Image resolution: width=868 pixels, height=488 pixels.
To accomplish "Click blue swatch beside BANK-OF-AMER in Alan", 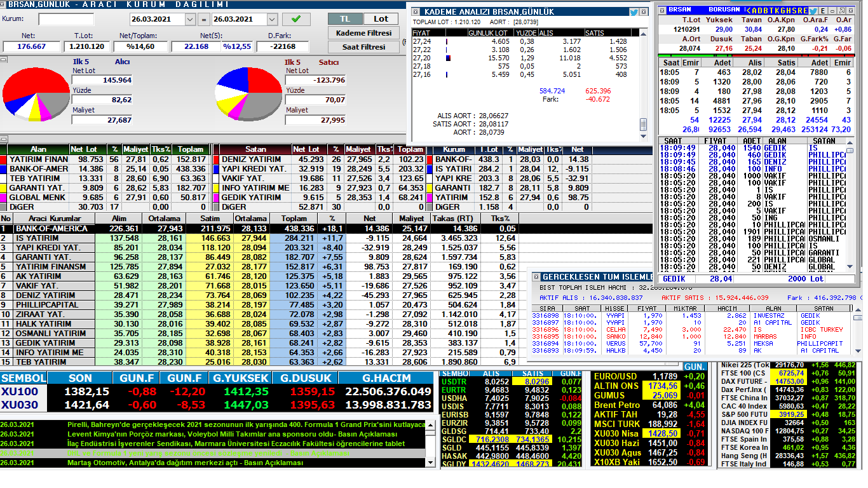I will (x=3, y=169).
